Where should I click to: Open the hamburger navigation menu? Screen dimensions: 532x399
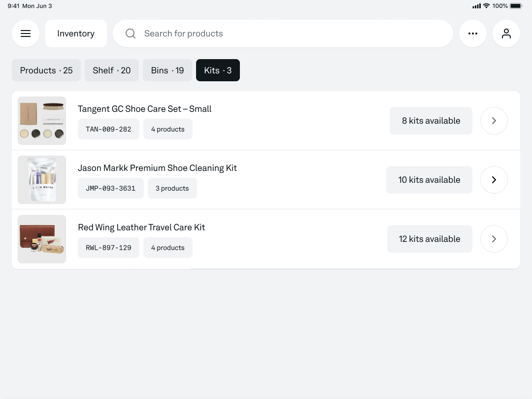(x=26, y=33)
